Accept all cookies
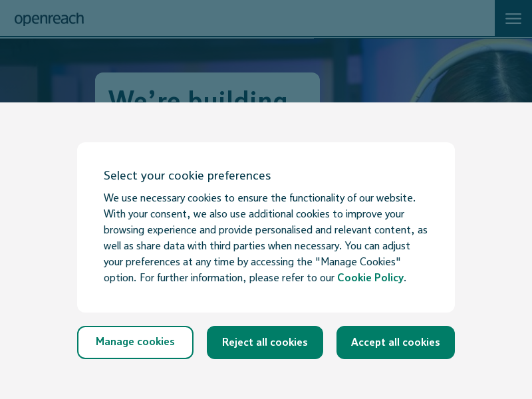This screenshot has width=532, height=399. [x=395, y=342]
